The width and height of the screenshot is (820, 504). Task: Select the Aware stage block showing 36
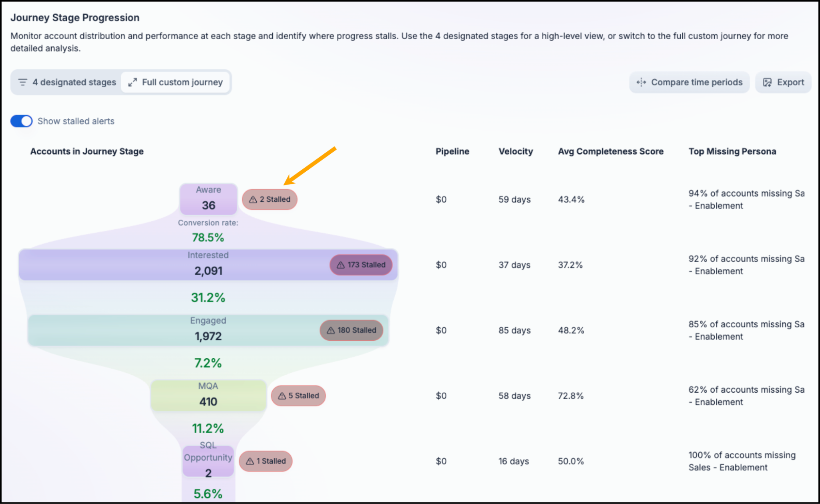208,199
